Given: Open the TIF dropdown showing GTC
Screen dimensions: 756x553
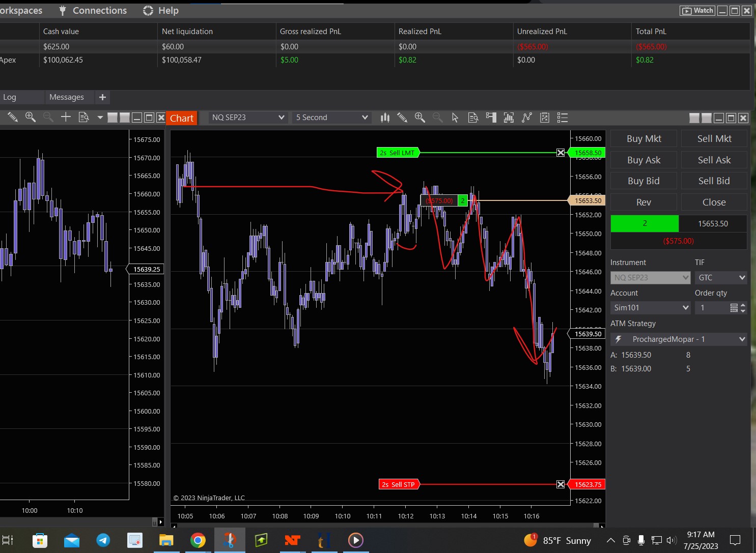Looking at the screenshot, I should click(721, 278).
